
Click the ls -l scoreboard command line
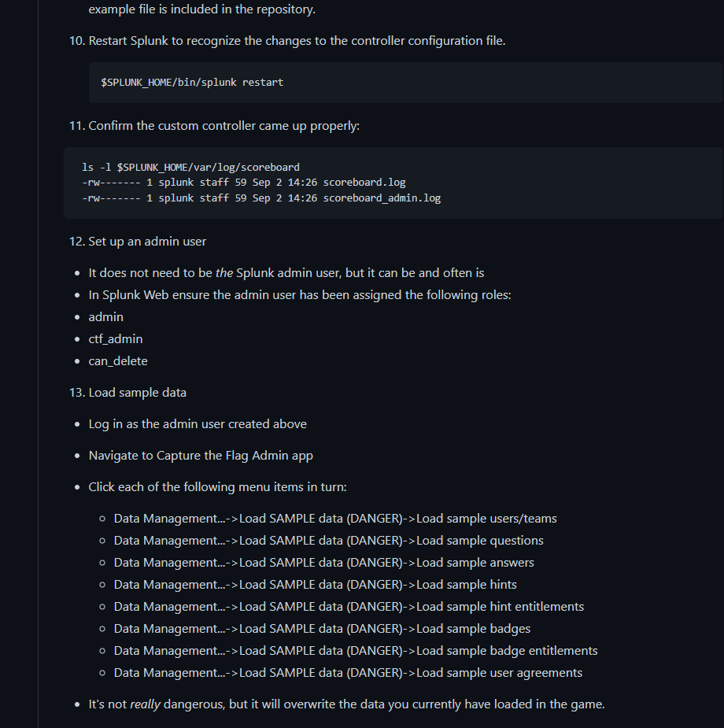190,167
